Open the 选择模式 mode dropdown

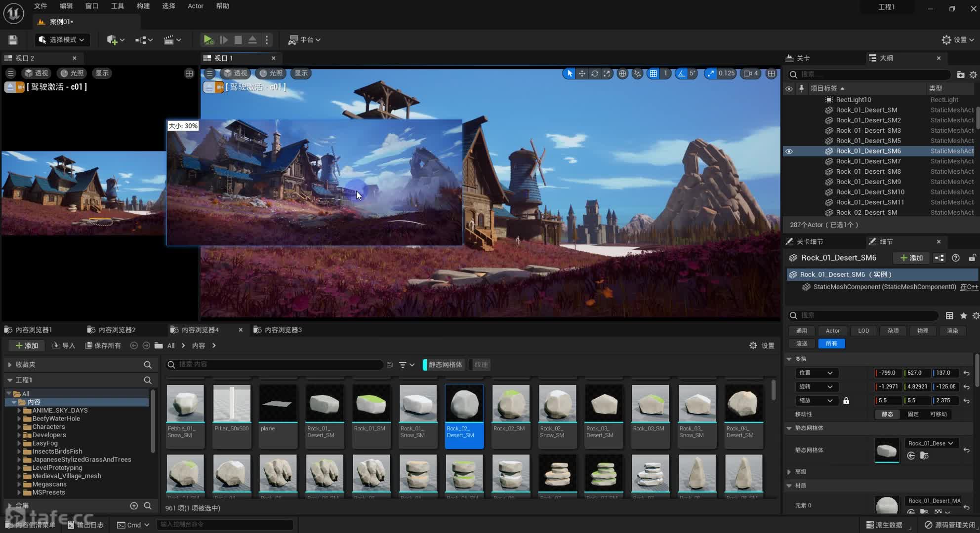(x=62, y=39)
